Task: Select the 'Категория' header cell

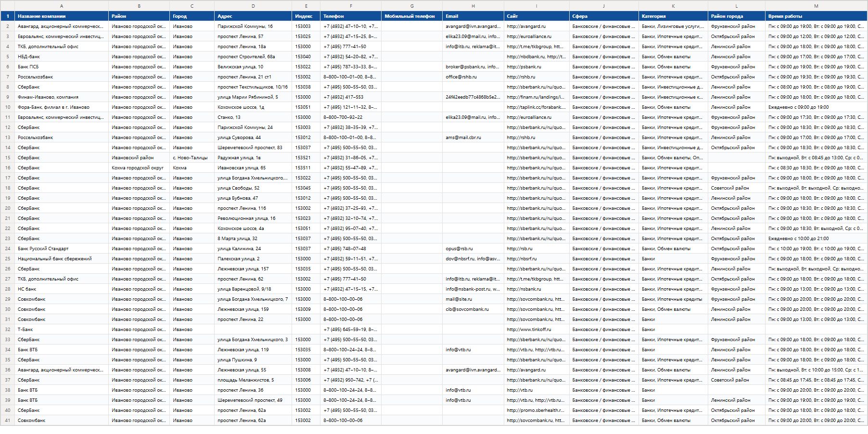Action: tap(673, 16)
